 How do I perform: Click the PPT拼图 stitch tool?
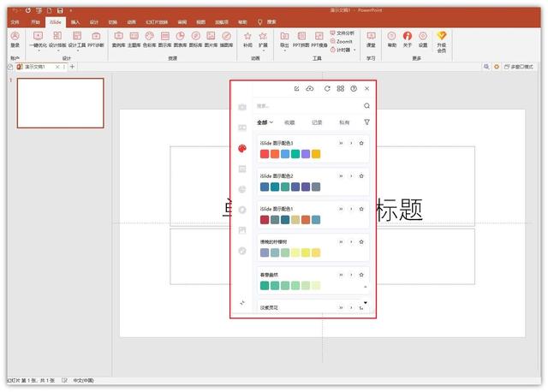tap(301, 39)
